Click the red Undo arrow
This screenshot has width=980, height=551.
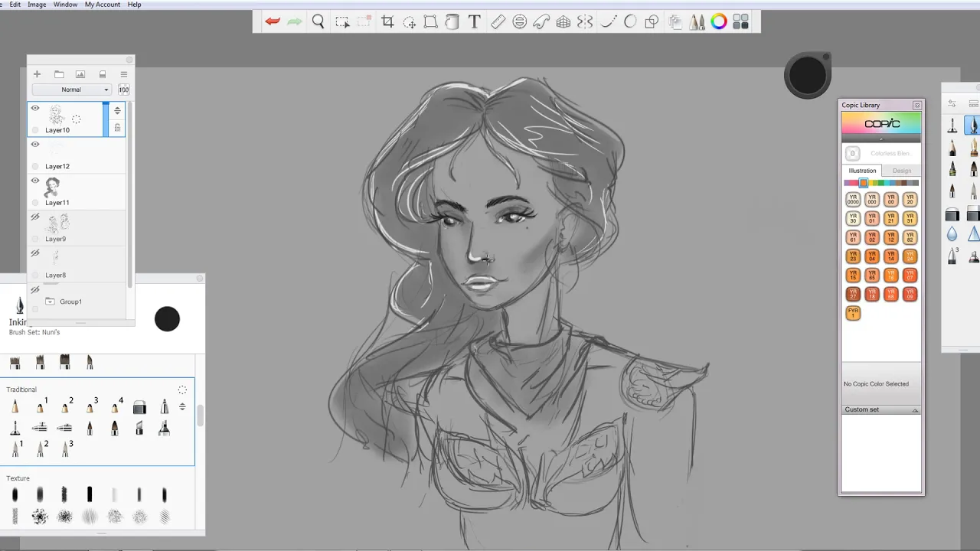(273, 22)
